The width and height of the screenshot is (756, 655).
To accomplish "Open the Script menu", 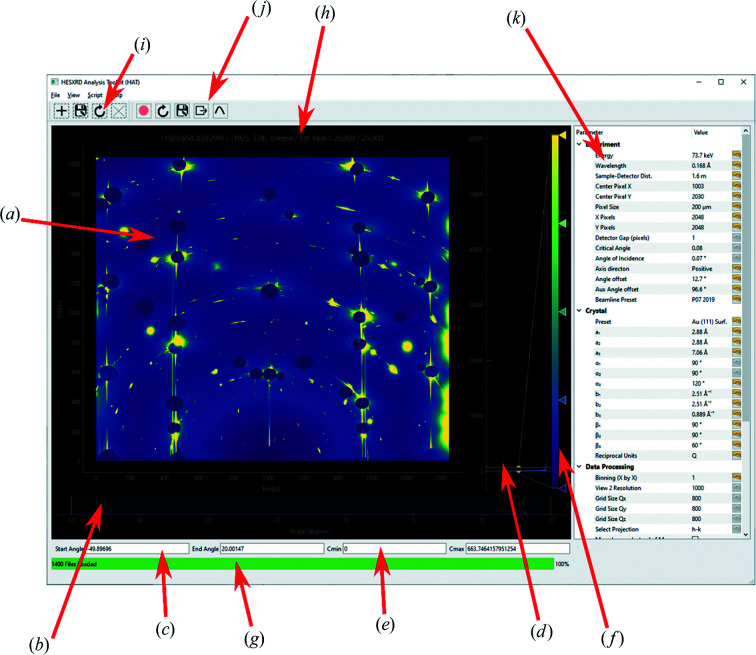I will coord(96,93).
